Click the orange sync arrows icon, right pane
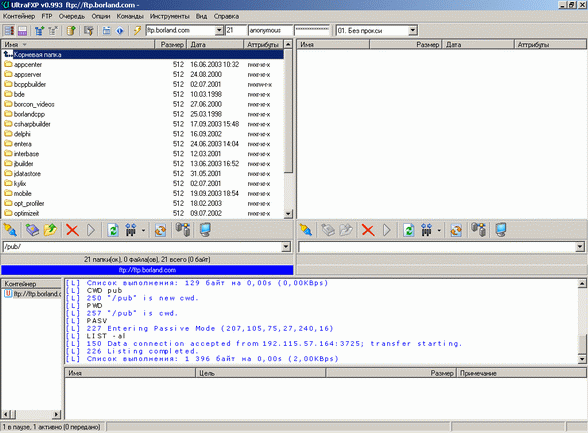The image size is (588, 433). [456, 230]
